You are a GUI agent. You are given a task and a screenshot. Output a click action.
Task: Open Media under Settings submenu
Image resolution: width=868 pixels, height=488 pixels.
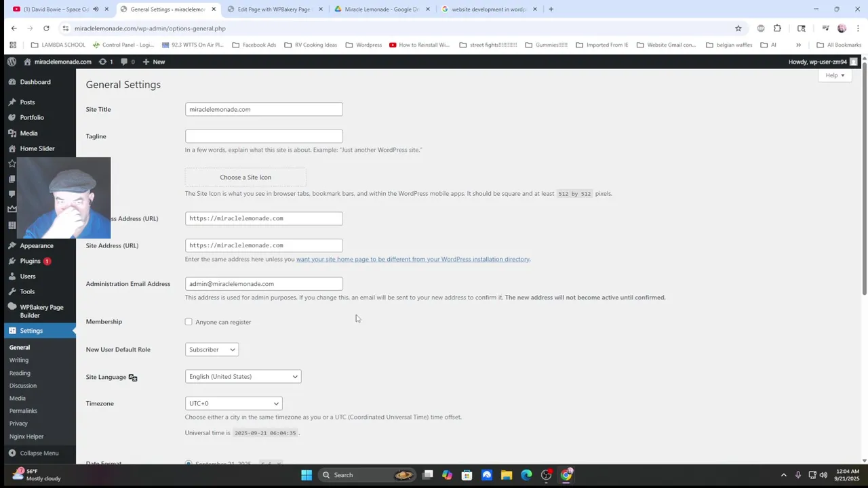point(18,399)
